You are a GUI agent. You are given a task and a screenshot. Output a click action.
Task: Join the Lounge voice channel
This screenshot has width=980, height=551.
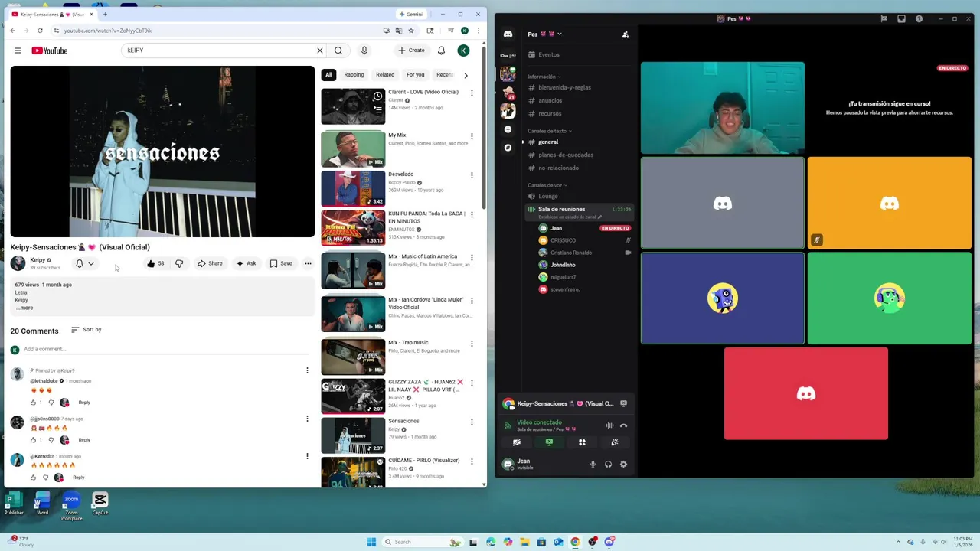coord(580,196)
